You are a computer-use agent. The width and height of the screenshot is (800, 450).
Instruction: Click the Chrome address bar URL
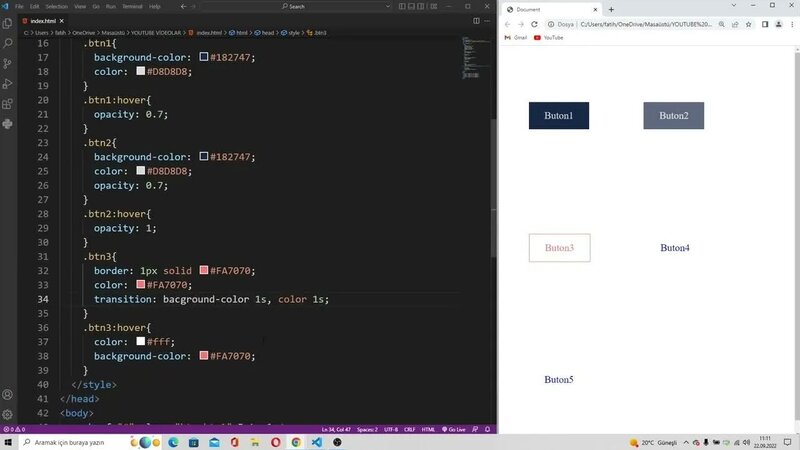click(x=645, y=24)
